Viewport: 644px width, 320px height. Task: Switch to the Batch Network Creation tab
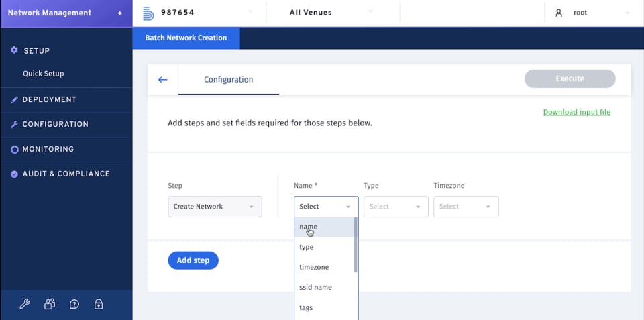click(x=186, y=38)
